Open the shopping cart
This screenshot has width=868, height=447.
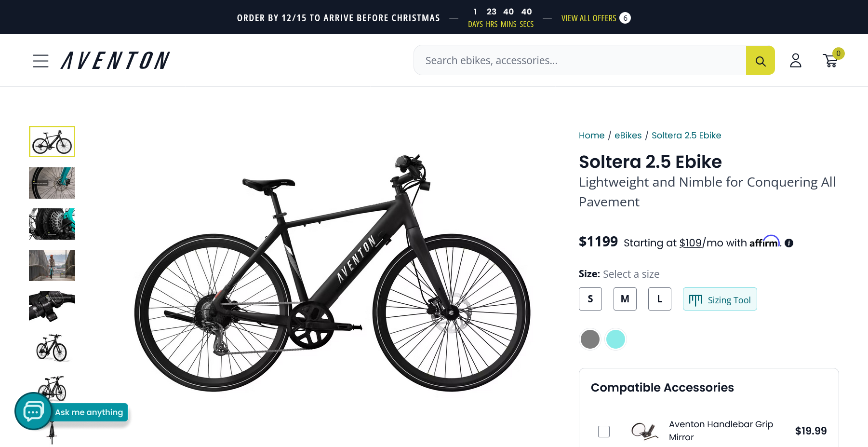830,61
